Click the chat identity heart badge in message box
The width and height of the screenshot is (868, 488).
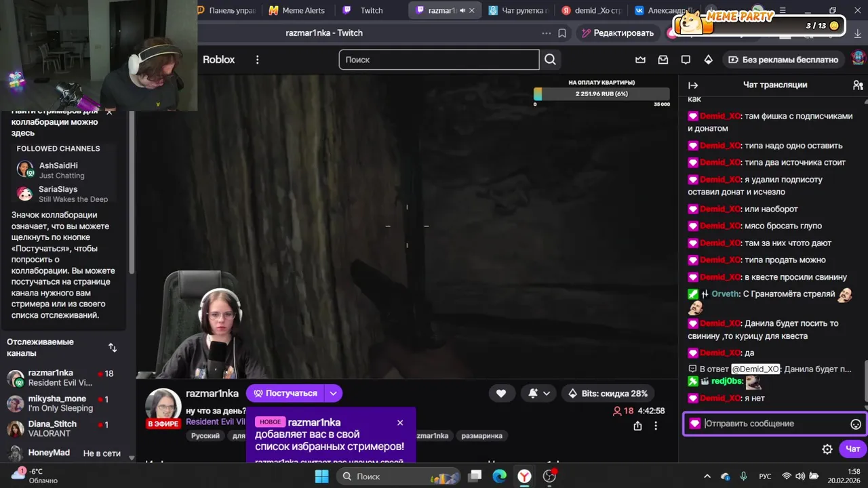[694, 424]
